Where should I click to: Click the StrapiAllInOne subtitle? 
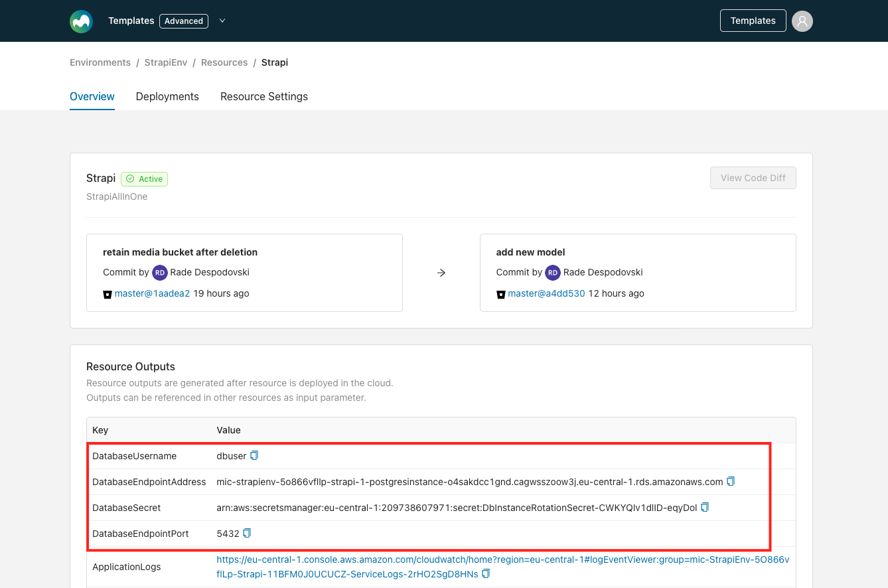117,196
